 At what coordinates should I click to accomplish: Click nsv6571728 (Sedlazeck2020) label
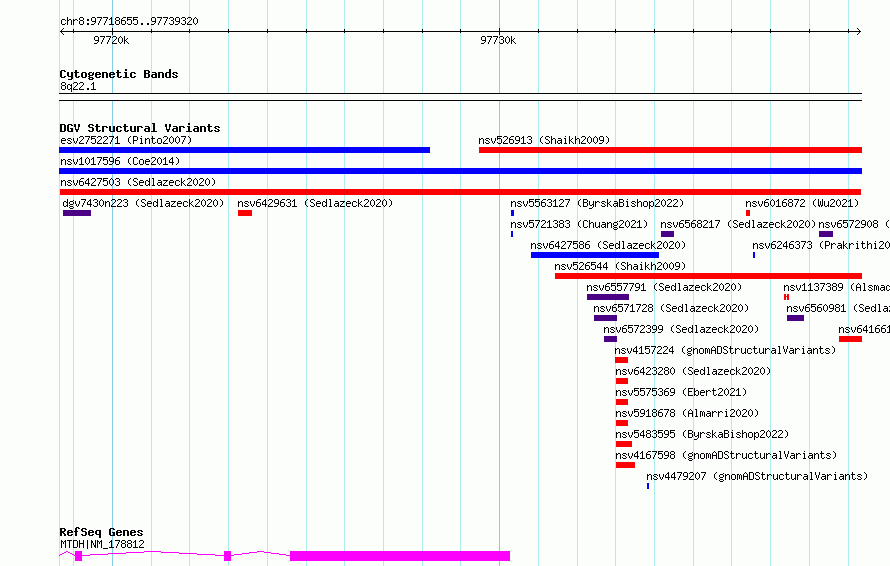click(x=671, y=308)
